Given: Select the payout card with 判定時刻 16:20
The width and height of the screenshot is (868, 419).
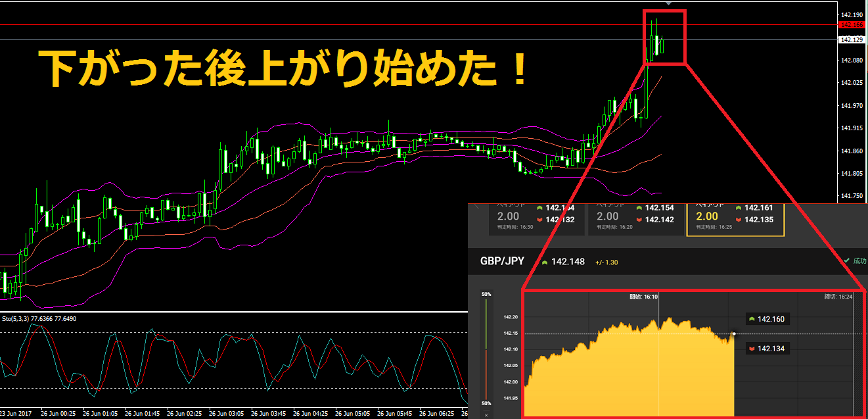Looking at the screenshot, I should pyautogui.click(x=635, y=218).
